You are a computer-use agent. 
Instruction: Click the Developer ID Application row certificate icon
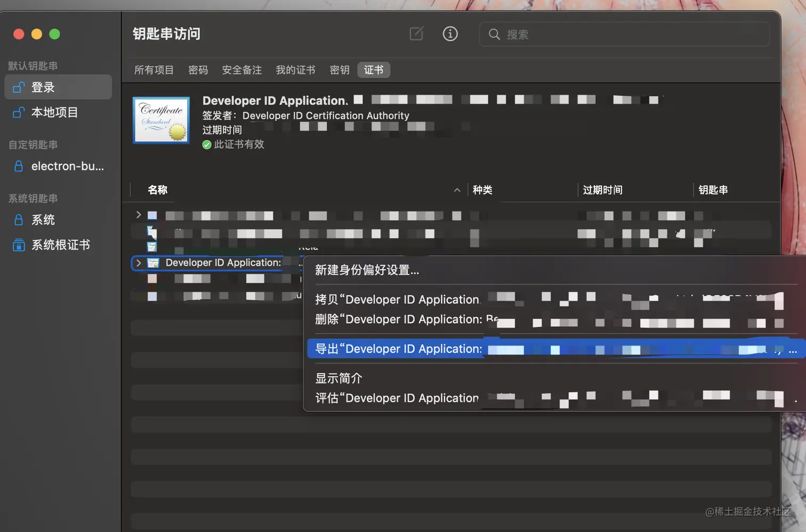tap(153, 262)
